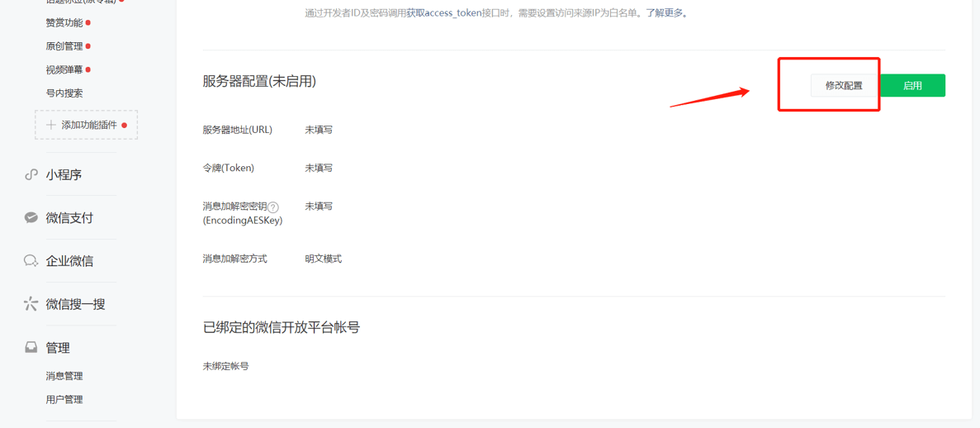Click the 微信支付 chat-check icon

pyautogui.click(x=31, y=218)
